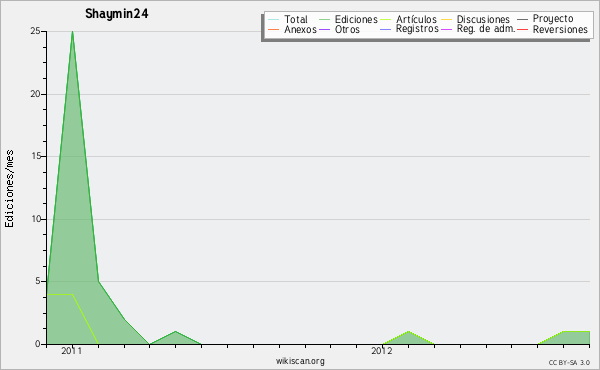Screen dimensions: 600x370
Task: Click the orange Anexos legend line
Action: [x=274, y=29]
